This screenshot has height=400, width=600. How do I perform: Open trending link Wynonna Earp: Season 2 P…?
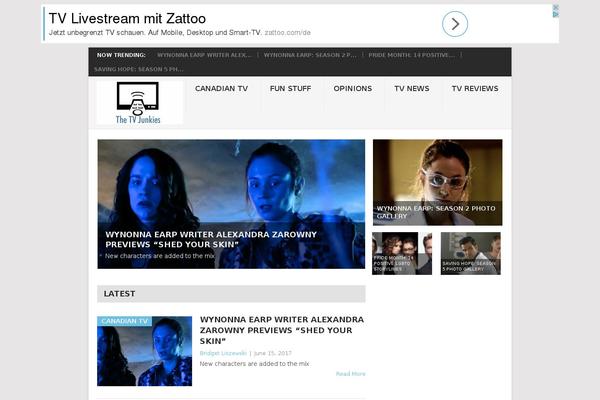tap(310, 55)
